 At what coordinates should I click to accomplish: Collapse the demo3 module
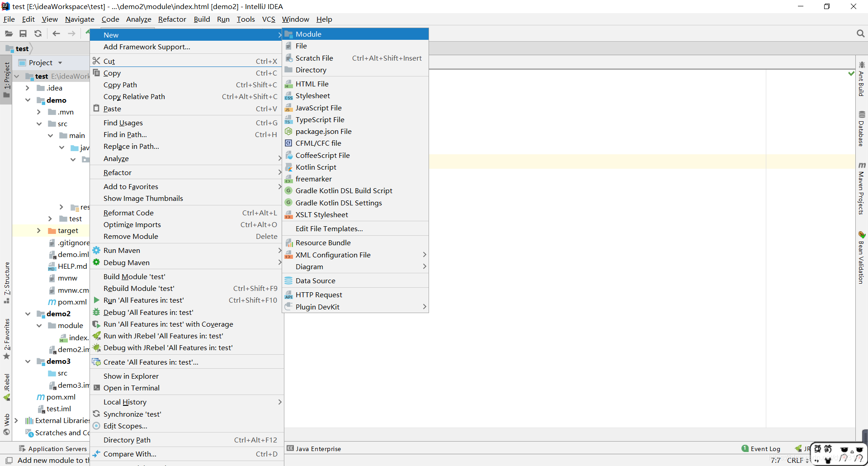click(28, 361)
